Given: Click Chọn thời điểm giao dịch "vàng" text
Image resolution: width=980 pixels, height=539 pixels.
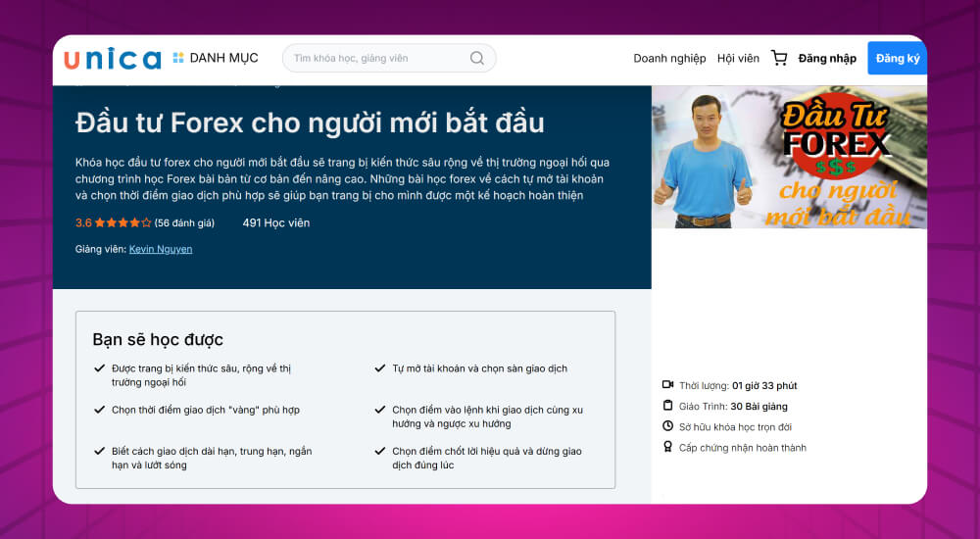Looking at the screenshot, I should [x=206, y=411].
